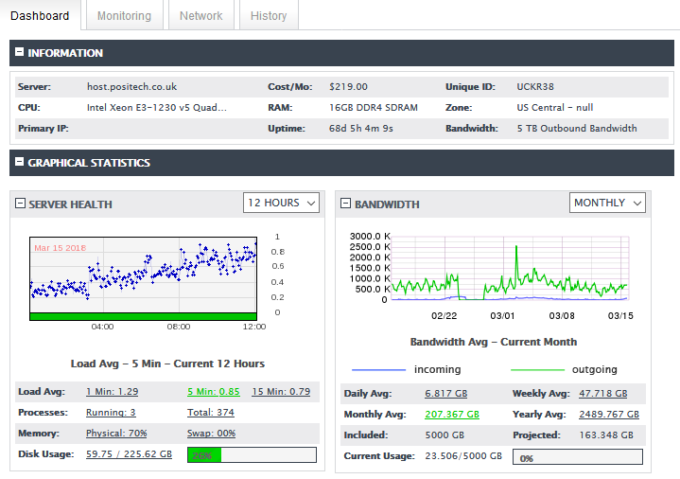The width and height of the screenshot is (680, 479).
Task: Select the Zone value US Central - null
Action: tap(555, 108)
